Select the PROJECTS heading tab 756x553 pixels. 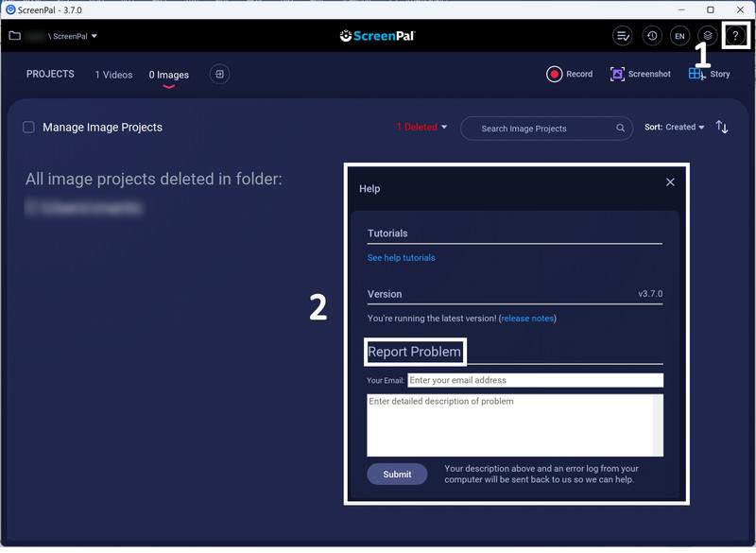pos(50,75)
